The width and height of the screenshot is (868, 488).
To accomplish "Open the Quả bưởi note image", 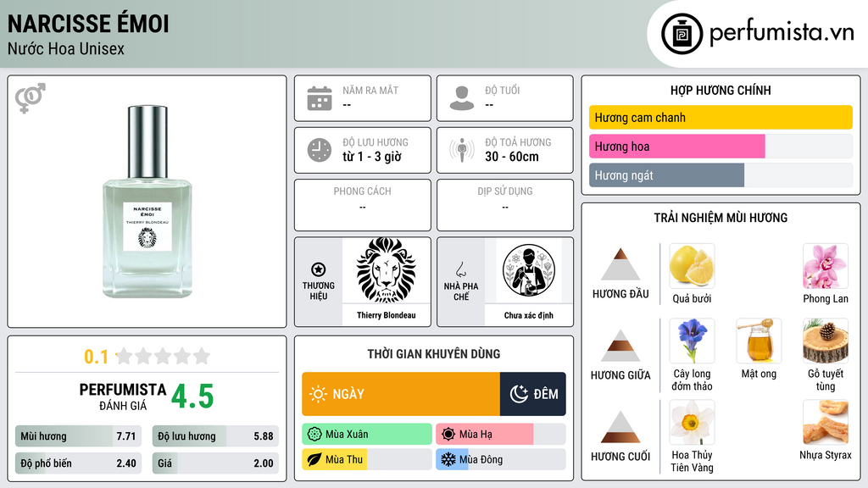I will pyautogui.click(x=692, y=266).
